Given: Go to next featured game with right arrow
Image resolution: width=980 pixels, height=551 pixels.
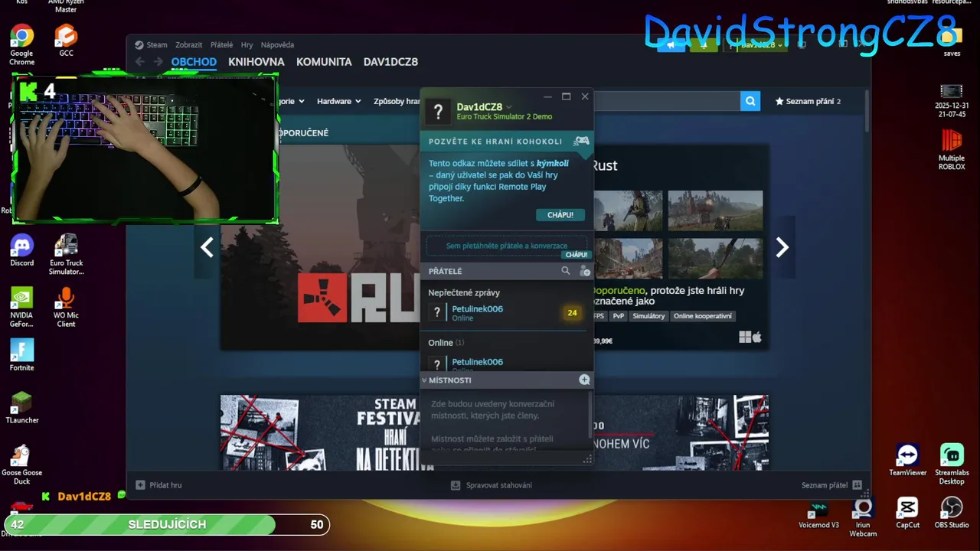Looking at the screenshot, I should pyautogui.click(x=782, y=247).
